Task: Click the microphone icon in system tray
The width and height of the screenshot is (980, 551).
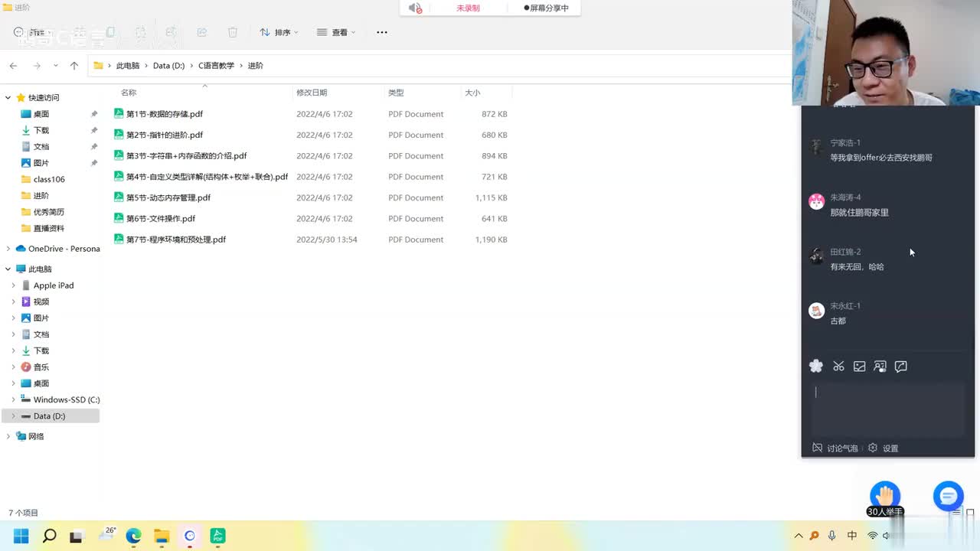Action: pyautogui.click(x=831, y=536)
